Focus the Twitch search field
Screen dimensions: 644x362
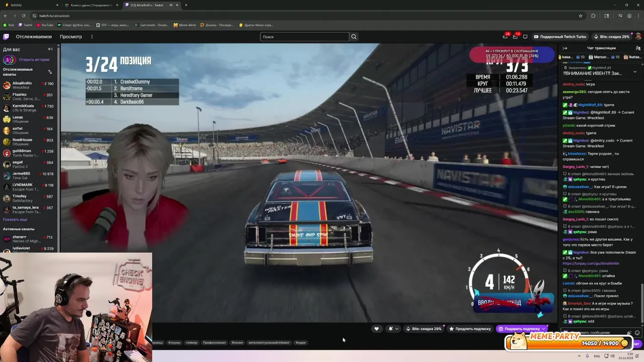304,37
